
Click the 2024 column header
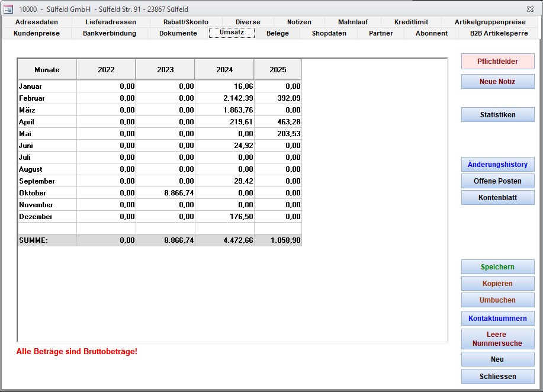(x=224, y=70)
